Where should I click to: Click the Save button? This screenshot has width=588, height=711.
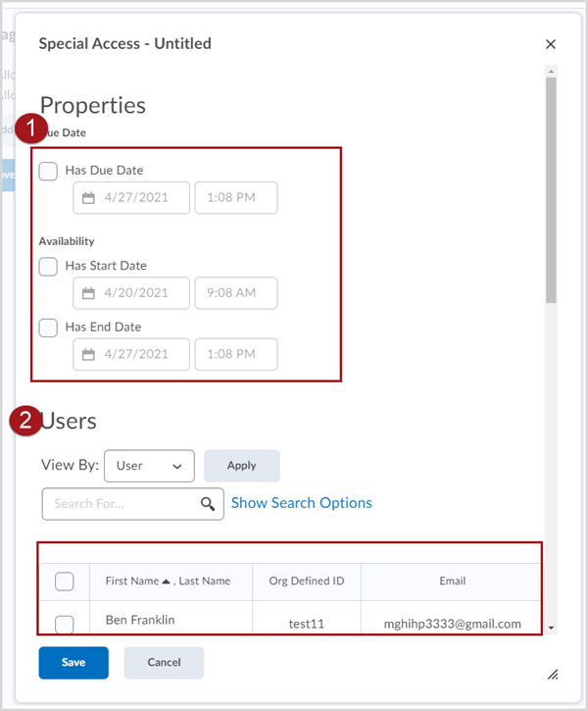pos(73,663)
